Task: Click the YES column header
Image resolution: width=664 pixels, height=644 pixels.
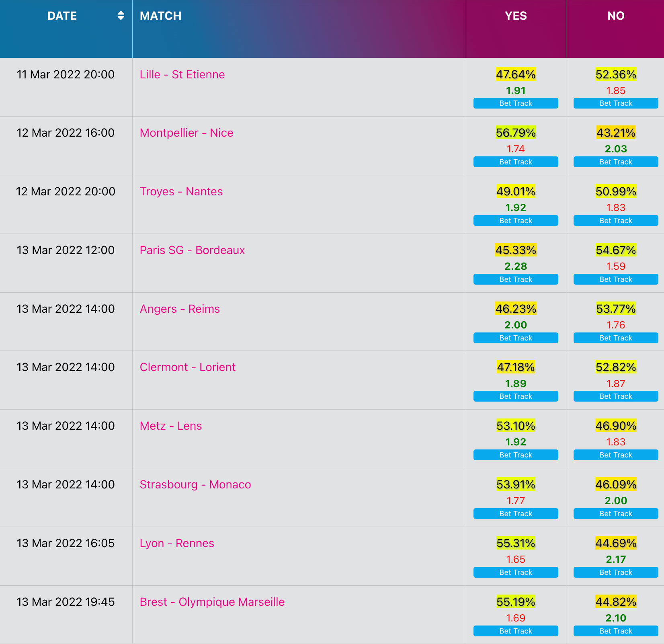Action: click(516, 29)
